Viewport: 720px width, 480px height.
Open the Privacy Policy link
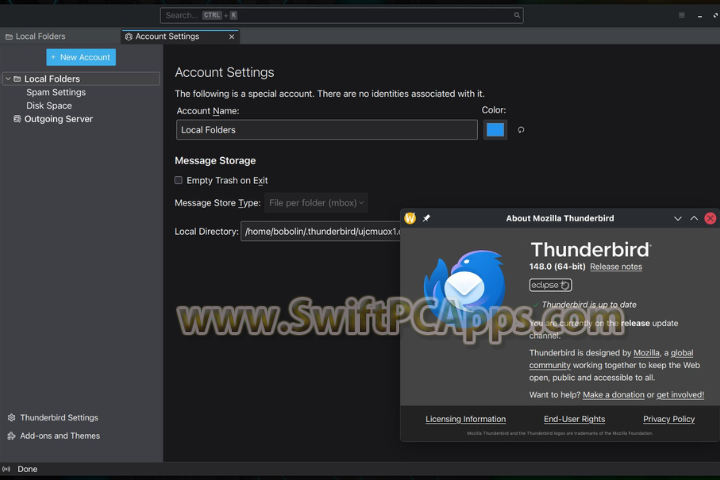[x=669, y=419]
